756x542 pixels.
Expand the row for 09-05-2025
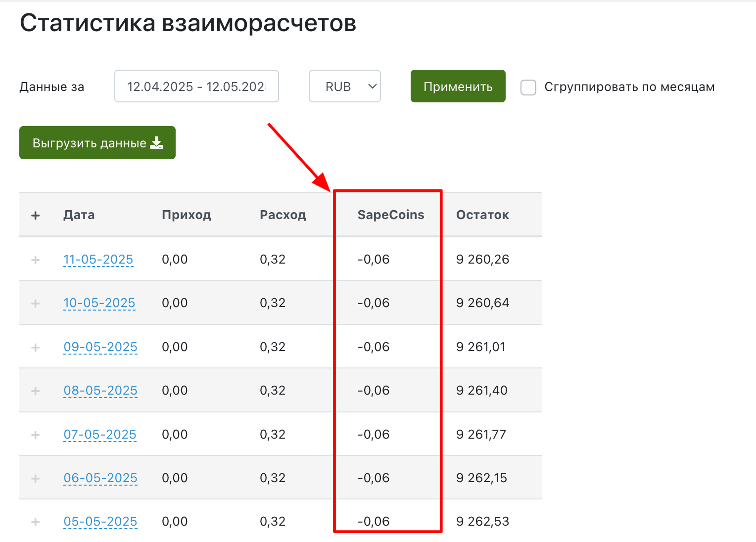tap(36, 347)
